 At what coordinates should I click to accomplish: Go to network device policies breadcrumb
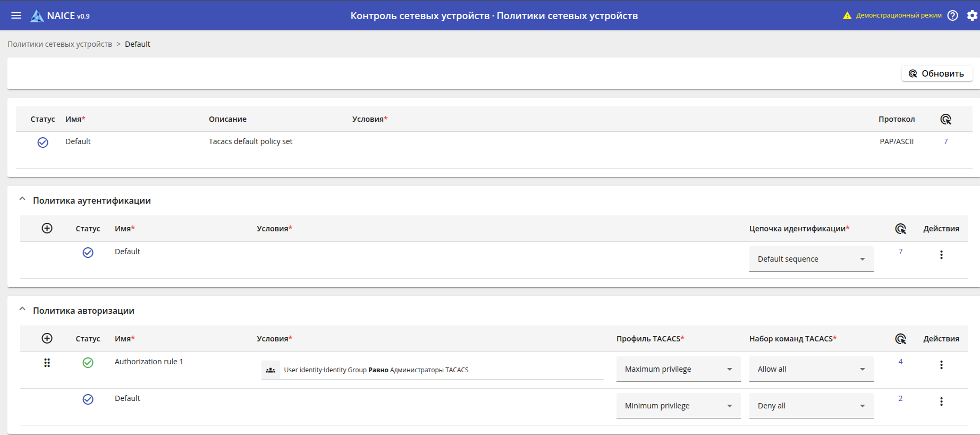pyautogui.click(x=60, y=44)
